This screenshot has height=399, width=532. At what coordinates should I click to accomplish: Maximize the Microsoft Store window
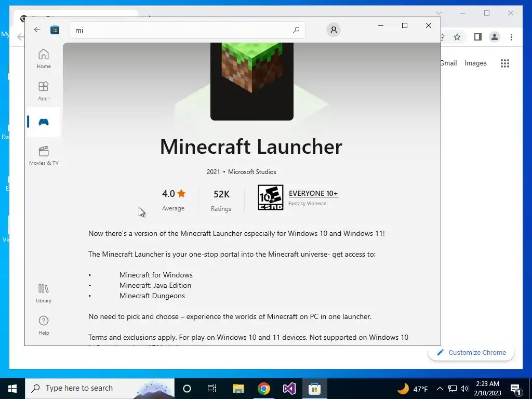point(404,25)
